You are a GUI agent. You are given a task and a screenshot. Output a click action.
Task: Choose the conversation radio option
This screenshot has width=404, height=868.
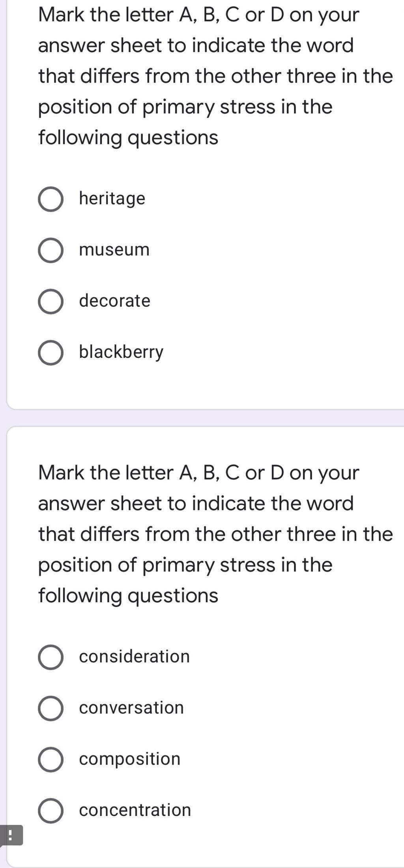click(x=50, y=708)
